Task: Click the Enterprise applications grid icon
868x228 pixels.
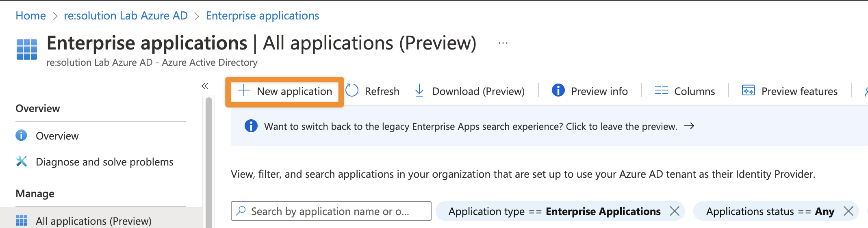Action: tap(27, 49)
